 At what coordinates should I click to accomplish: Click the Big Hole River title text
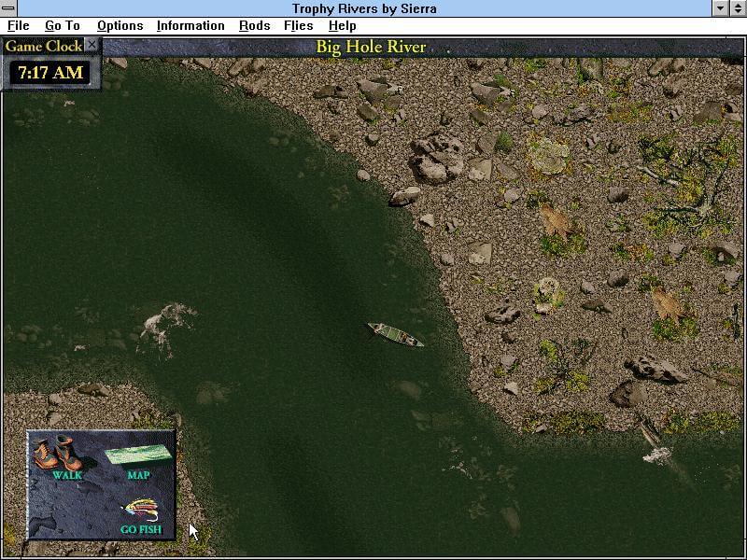click(x=371, y=48)
